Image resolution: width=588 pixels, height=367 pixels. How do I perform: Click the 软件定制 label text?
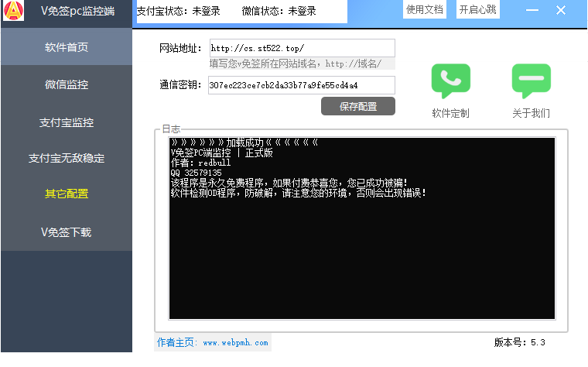point(451,113)
